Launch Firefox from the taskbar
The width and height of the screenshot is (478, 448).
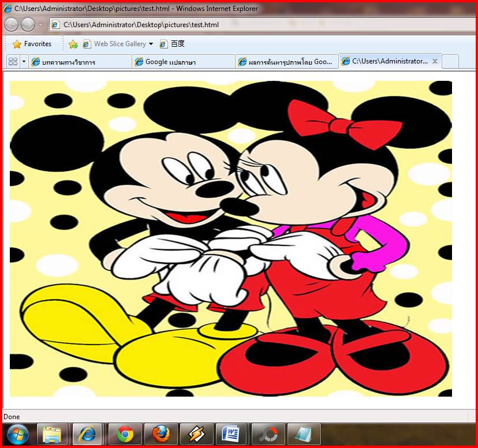(161, 434)
